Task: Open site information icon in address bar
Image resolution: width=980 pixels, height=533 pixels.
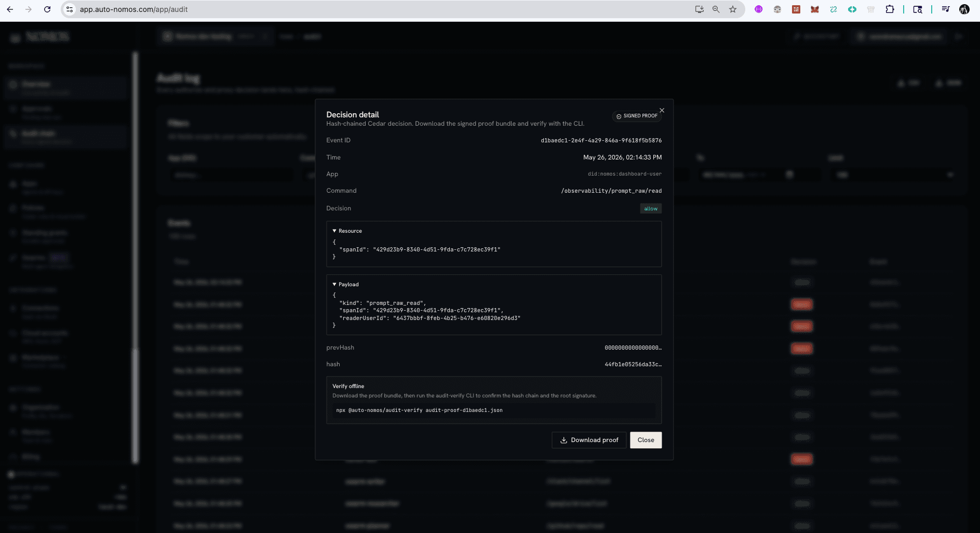Action: coord(70,9)
